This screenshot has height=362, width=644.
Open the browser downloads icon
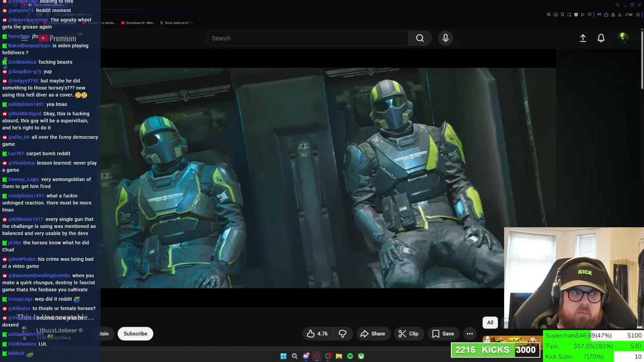coord(620,15)
